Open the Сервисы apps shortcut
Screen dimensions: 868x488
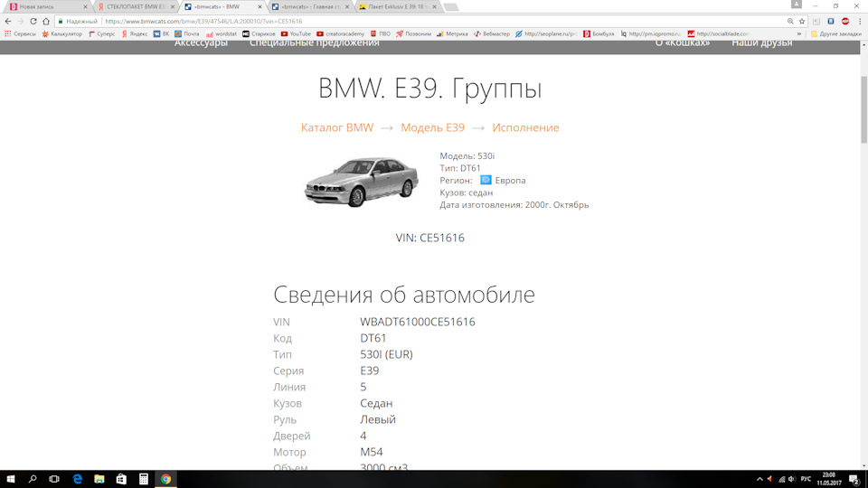pos(20,33)
